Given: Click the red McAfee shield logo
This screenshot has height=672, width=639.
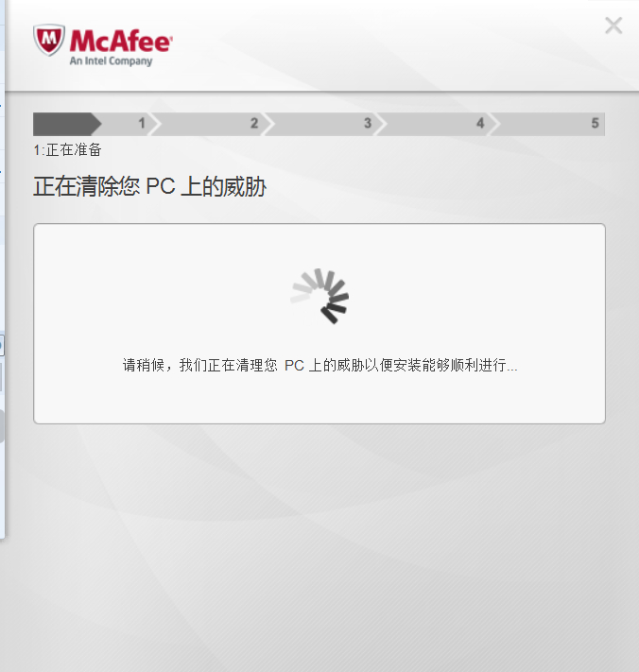Looking at the screenshot, I should coord(49,40).
